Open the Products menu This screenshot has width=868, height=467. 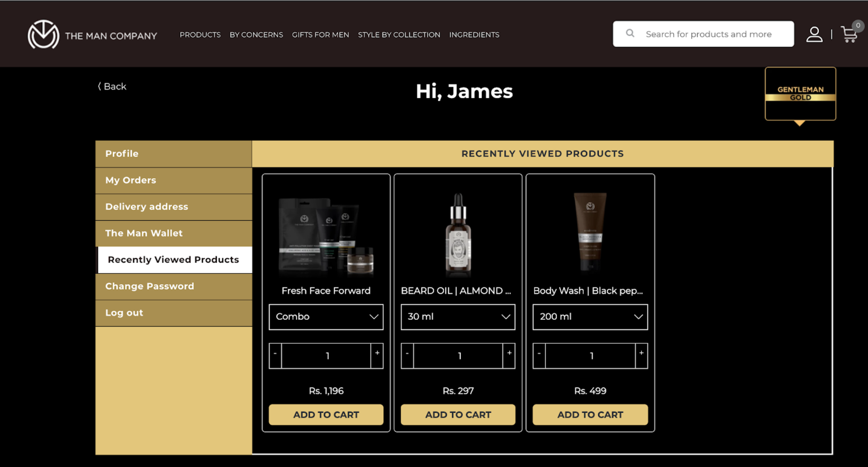point(200,35)
